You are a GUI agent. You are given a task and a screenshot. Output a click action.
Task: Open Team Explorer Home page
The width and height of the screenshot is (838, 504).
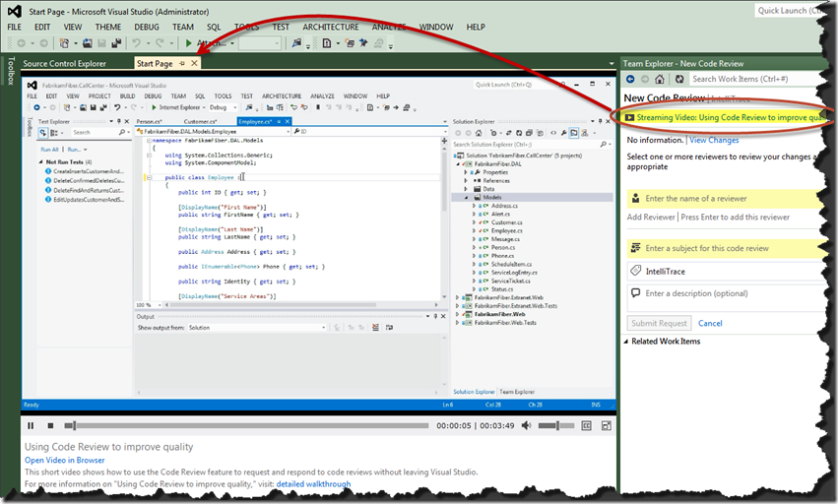point(660,79)
